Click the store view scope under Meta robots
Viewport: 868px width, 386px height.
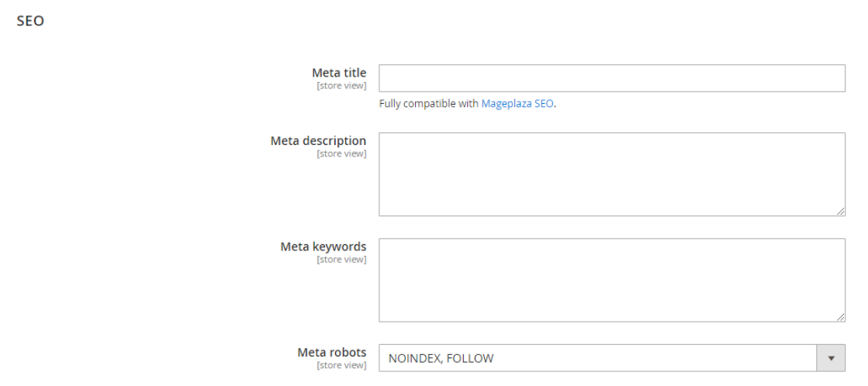[341, 365]
